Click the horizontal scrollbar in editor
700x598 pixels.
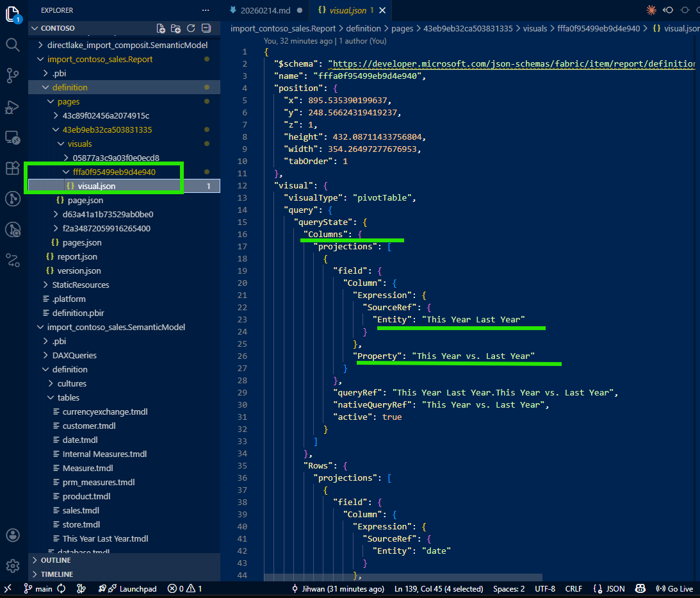(403, 577)
